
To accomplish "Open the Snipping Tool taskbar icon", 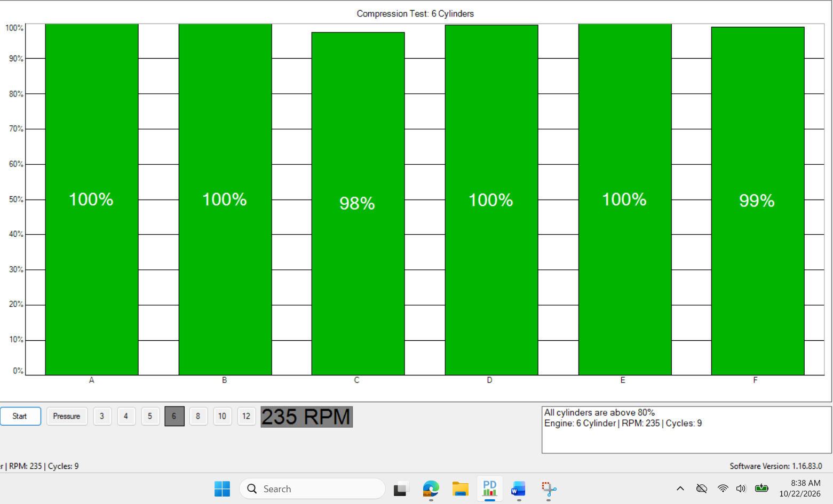I will point(549,489).
